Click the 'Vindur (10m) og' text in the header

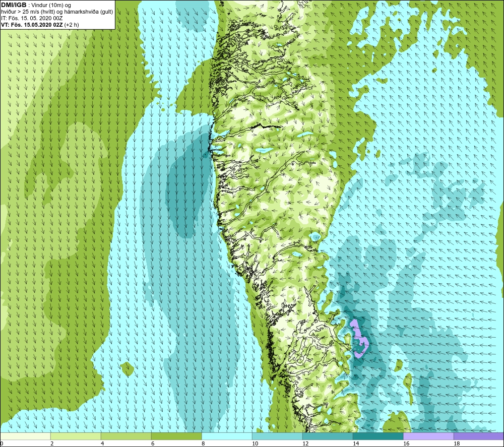pos(52,6)
